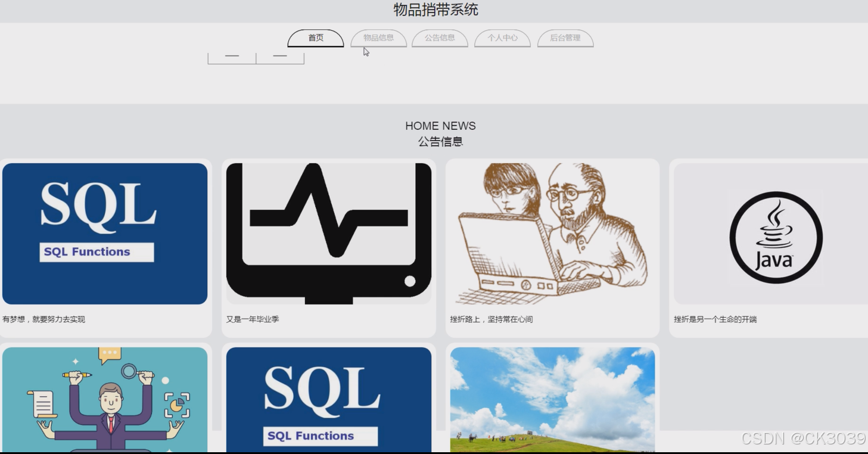Image resolution: width=868 pixels, height=454 pixels.
Task: Open the blue sky grassland photo card
Action: [552, 400]
